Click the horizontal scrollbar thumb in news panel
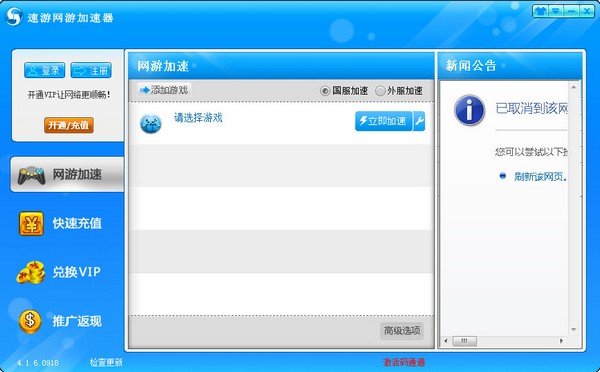600x372 pixels. 465,341
